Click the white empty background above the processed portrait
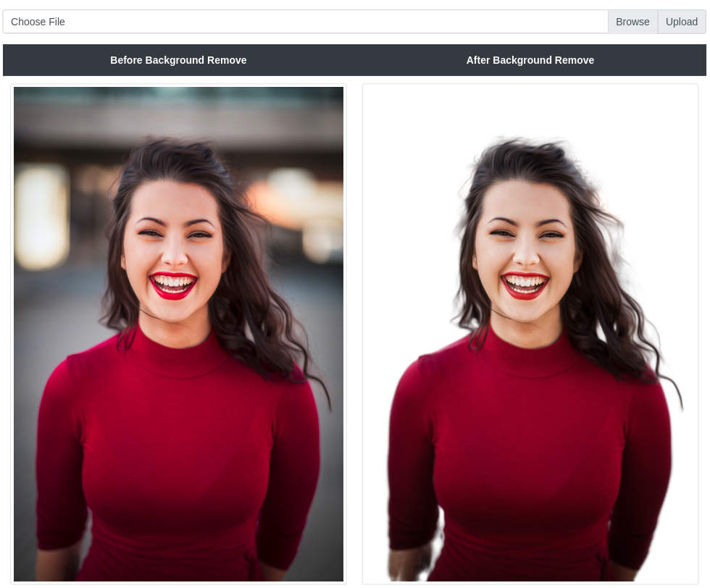Screen dimensions: 710x588 tap(530, 109)
